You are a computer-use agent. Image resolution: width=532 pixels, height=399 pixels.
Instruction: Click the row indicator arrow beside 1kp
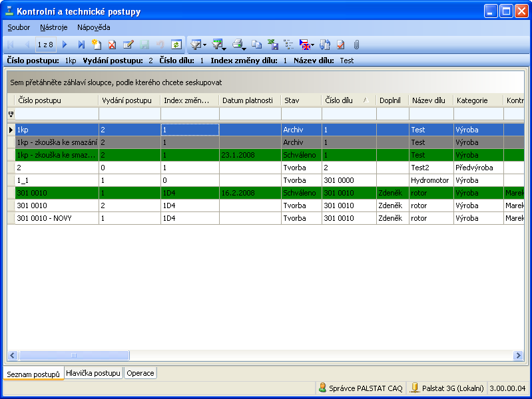point(11,130)
